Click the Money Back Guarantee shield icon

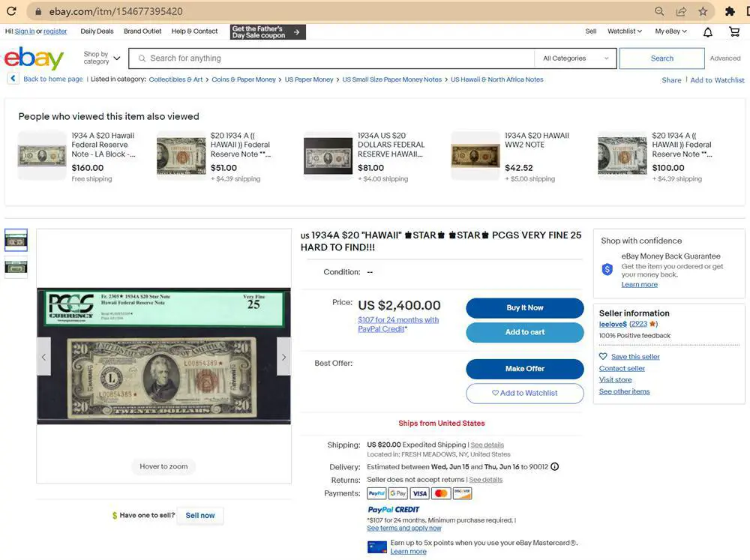click(607, 269)
